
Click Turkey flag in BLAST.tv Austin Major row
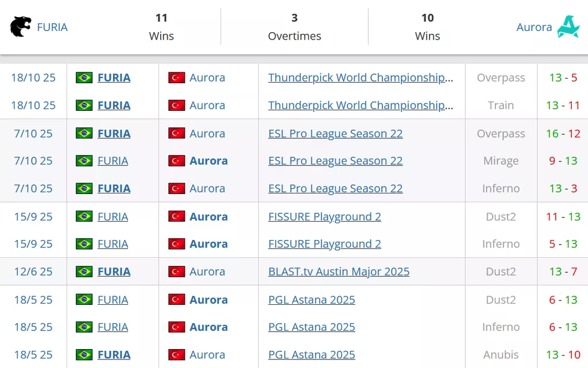coord(176,272)
